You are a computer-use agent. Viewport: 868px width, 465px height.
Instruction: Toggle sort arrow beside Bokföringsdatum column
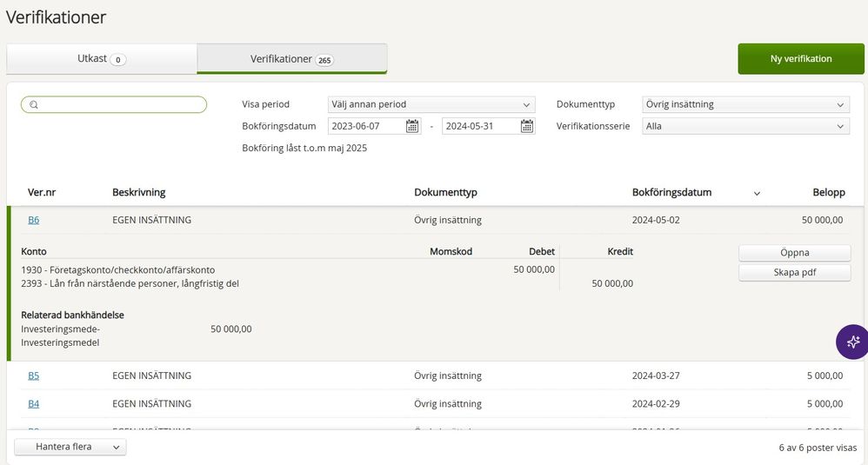[x=756, y=193]
